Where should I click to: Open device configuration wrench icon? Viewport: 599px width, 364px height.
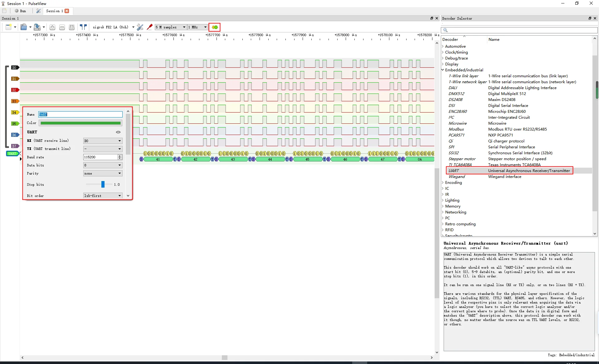tap(140, 27)
